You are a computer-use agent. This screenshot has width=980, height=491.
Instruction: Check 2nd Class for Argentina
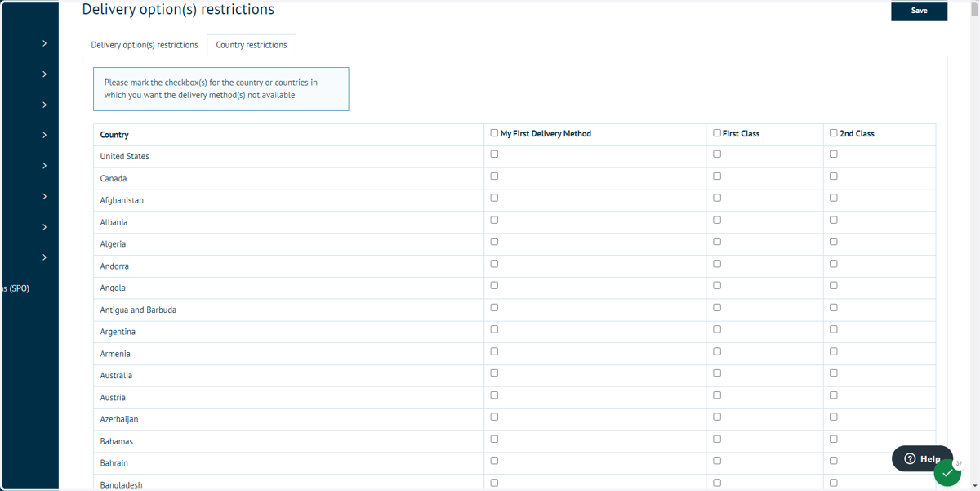[x=834, y=329]
